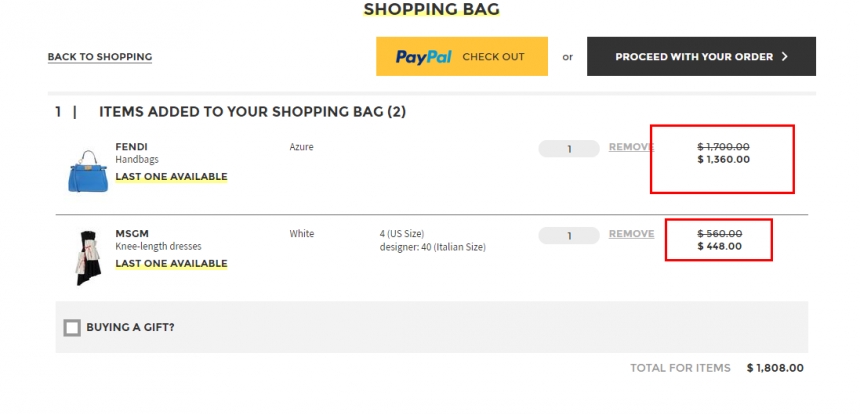This screenshot has width=860, height=414.
Task: Click the MSGM dress quantity field
Action: [x=569, y=236]
